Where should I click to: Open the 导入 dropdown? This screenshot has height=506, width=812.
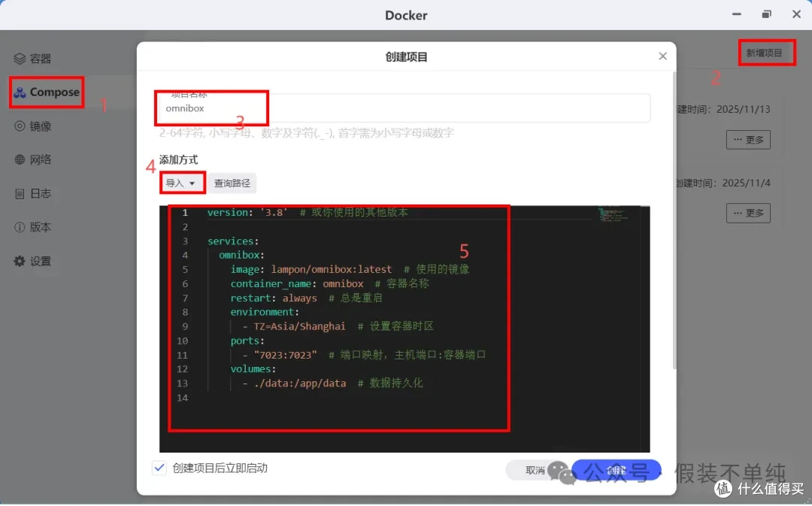(180, 183)
